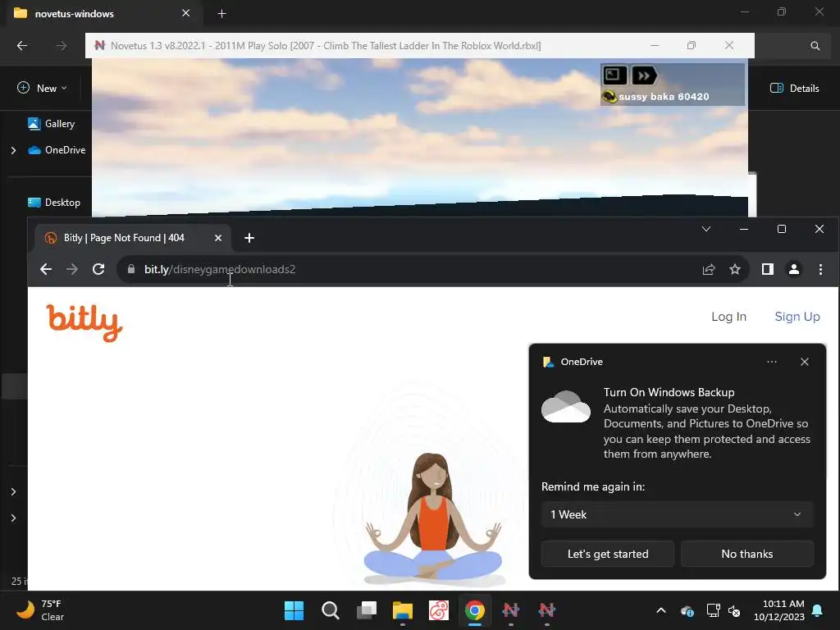Open Chrome three-dot menu
840x630 pixels.
pyautogui.click(x=820, y=269)
